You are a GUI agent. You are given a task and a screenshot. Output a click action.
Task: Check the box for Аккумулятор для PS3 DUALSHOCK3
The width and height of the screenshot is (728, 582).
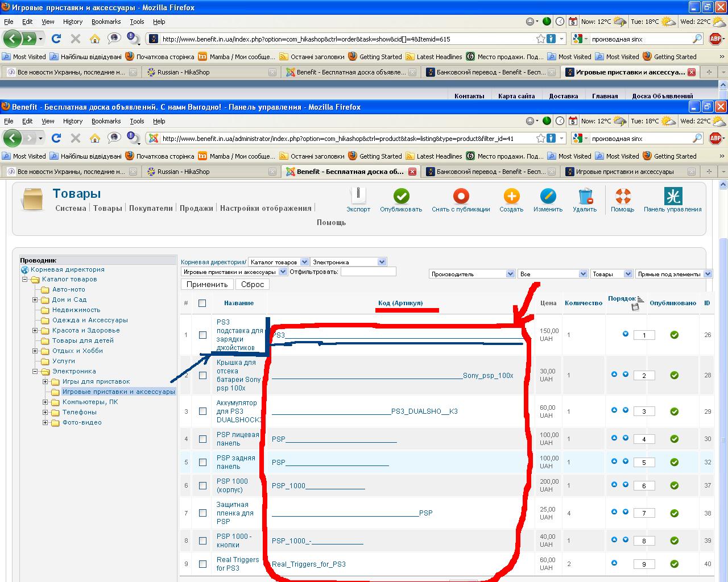coord(202,411)
